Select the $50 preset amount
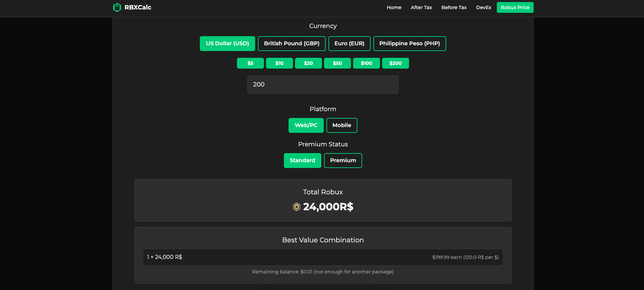Screen dimensions: 644x290 pos(338,63)
